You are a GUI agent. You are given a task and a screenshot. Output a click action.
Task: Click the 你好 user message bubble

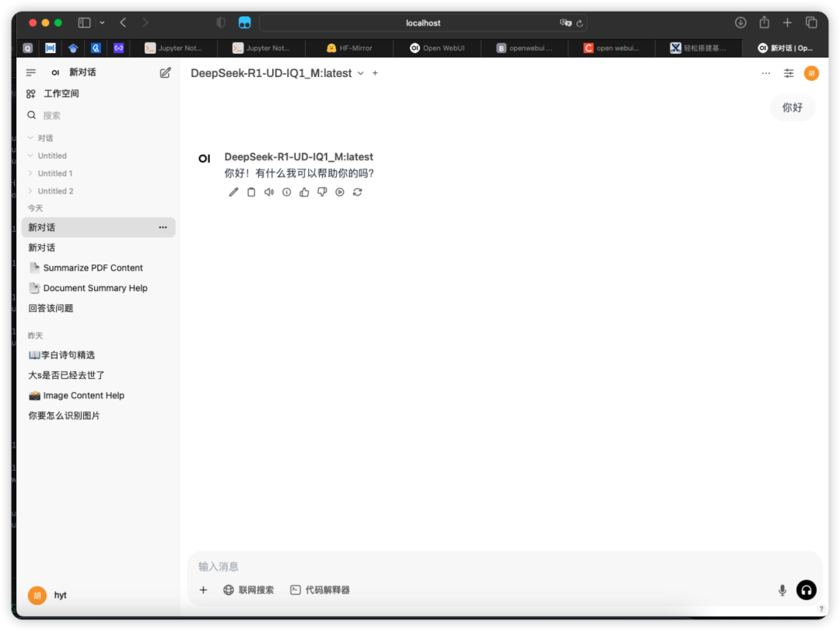tap(793, 107)
